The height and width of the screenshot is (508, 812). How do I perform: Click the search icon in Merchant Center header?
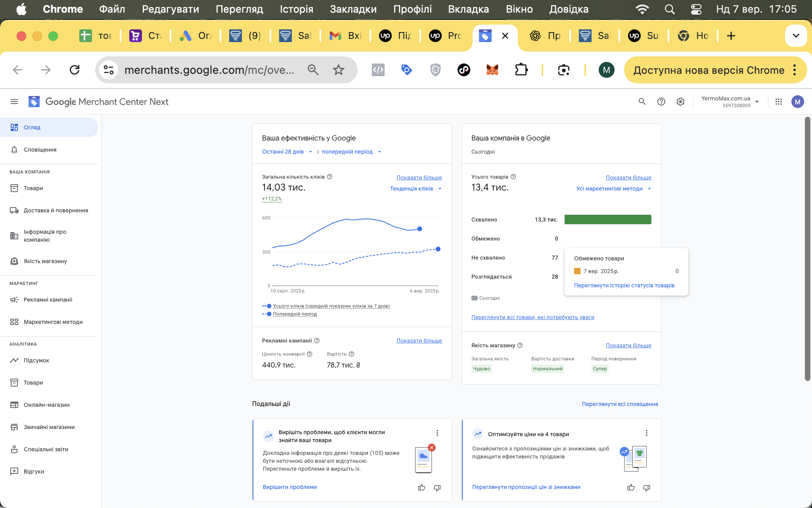pyautogui.click(x=642, y=102)
